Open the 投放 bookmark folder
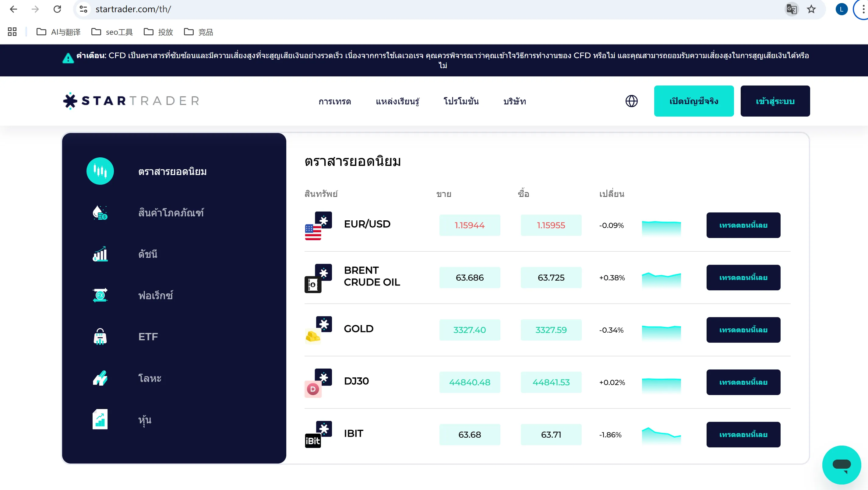The width and height of the screenshot is (868, 490). (x=158, y=32)
